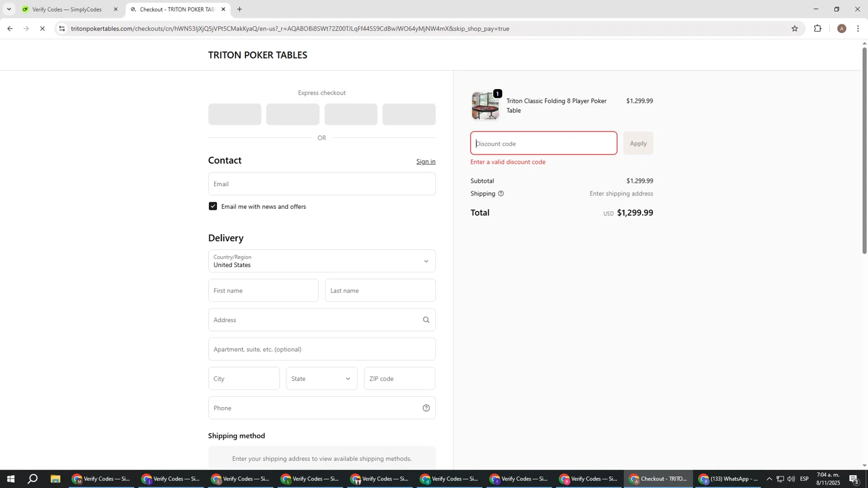Viewport: 868px width, 488px height.
Task: Focus the Last name field
Action: pyautogui.click(x=380, y=290)
